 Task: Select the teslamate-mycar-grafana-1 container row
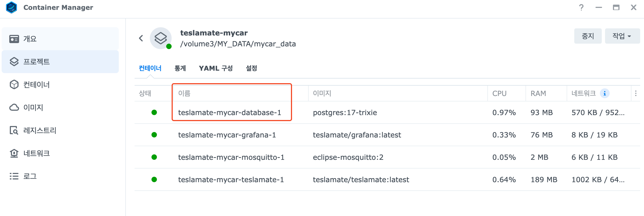387,135
